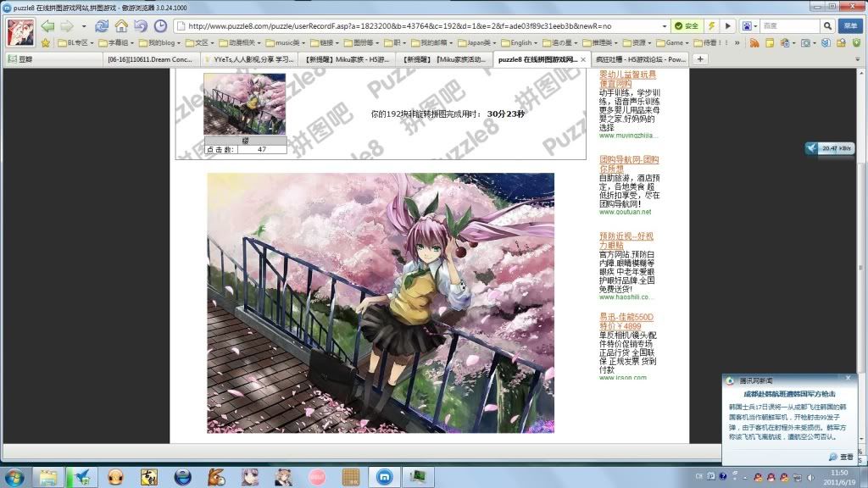The width and height of the screenshot is (868, 488).
Task: Switch to the Miku家族 - H5游 tab
Action: click(x=348, y=59)
